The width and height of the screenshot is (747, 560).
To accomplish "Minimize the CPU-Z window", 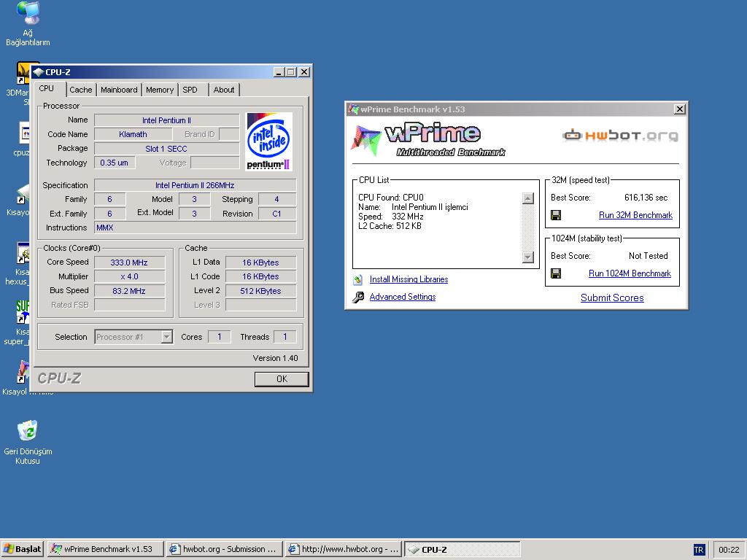I will click(279, 72).
